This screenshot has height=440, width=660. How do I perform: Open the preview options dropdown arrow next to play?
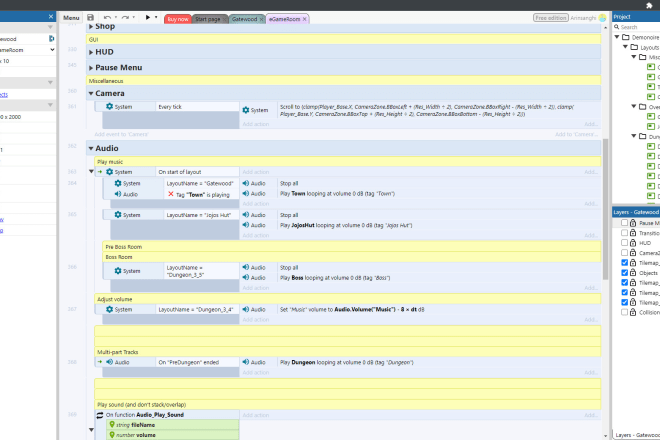pyautogui.click(x=156, y=17)
